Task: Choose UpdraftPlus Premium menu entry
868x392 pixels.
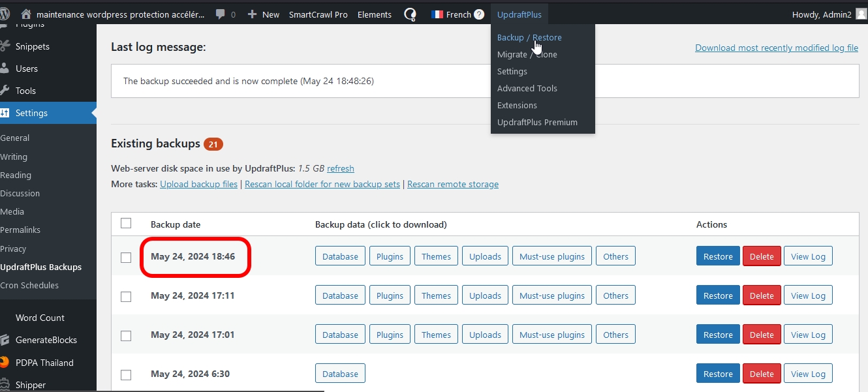Action: point(537,122)
